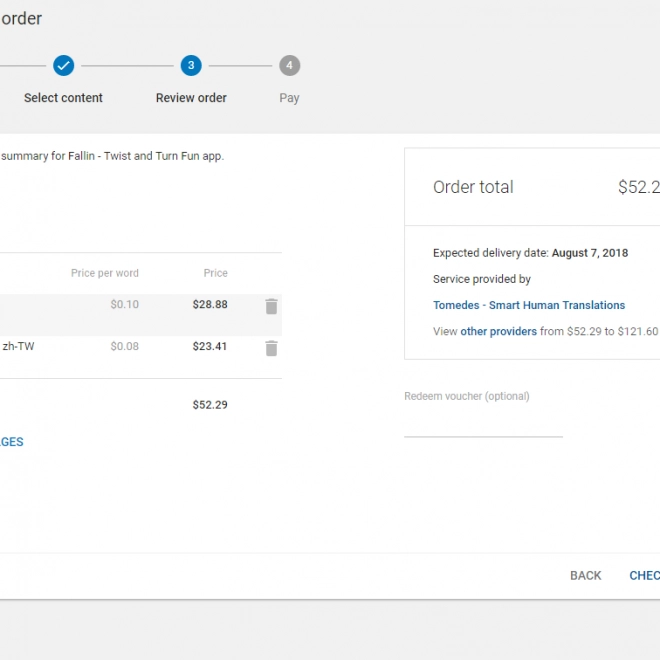Click the completed Select content step checkmark
The height and width of the screenshot is (660, 660).
tap(64, 66)
